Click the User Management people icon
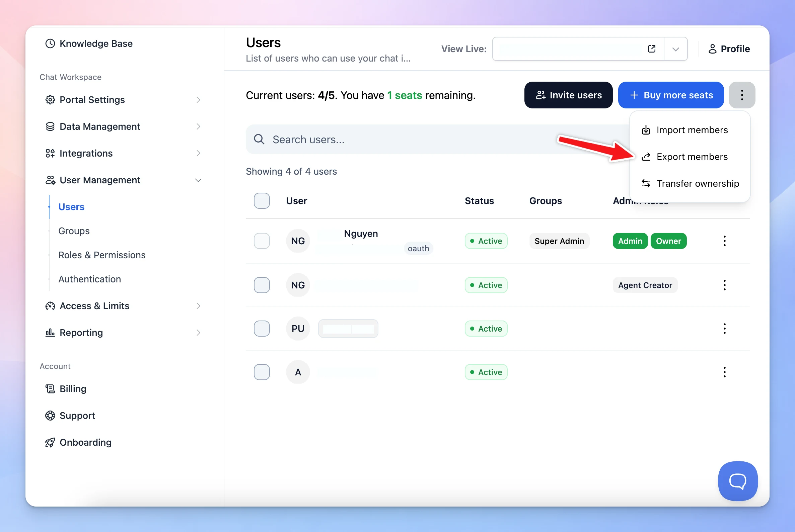 [50, 180]
